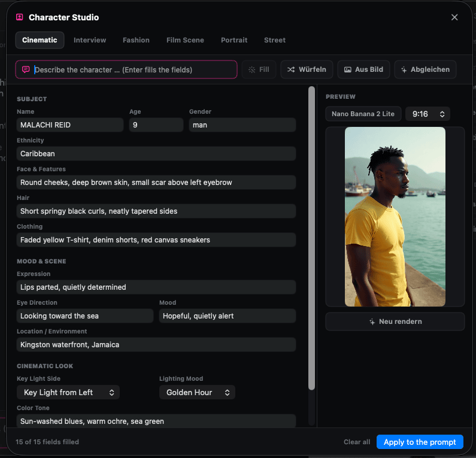Image resolution: width=476 pixels, height=458 pixels.
Task: Click the Aus Bild image icon
Action: (348, 69)
